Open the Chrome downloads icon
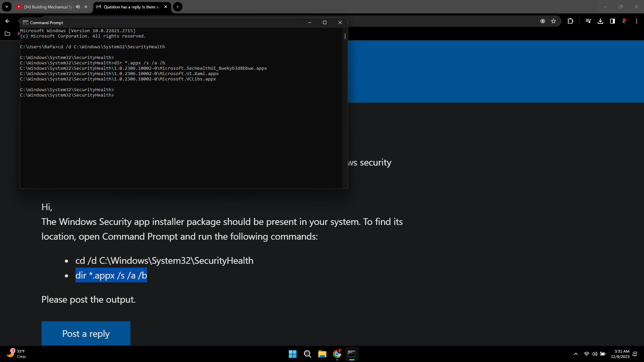The width and height of the screenshot is (644, 362). tap(600, 21)
